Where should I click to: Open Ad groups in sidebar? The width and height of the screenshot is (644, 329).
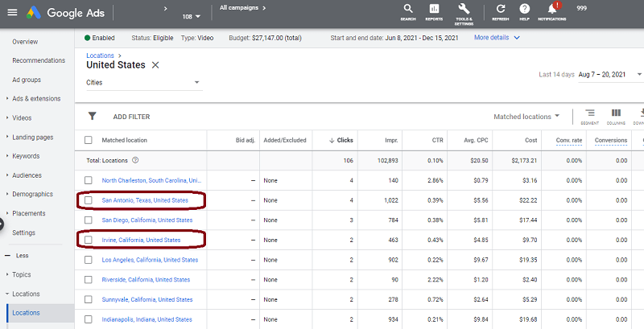(27, 80)
